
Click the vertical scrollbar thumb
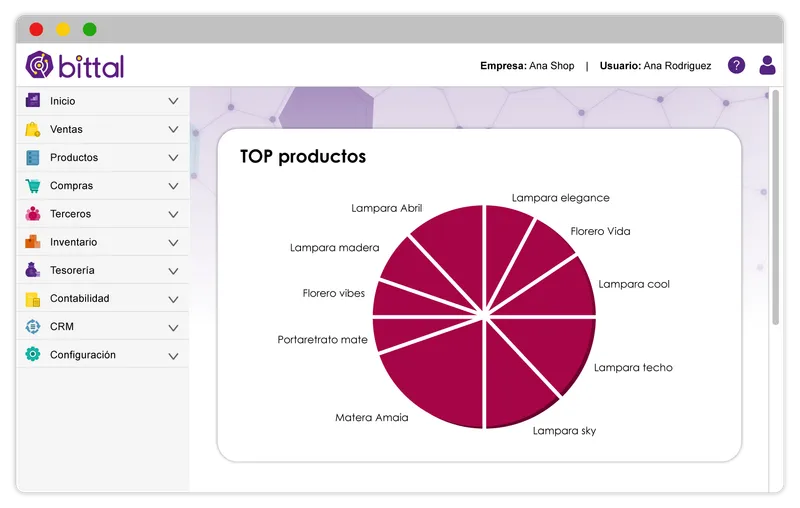pyautogui.click(x=776, y=207)
